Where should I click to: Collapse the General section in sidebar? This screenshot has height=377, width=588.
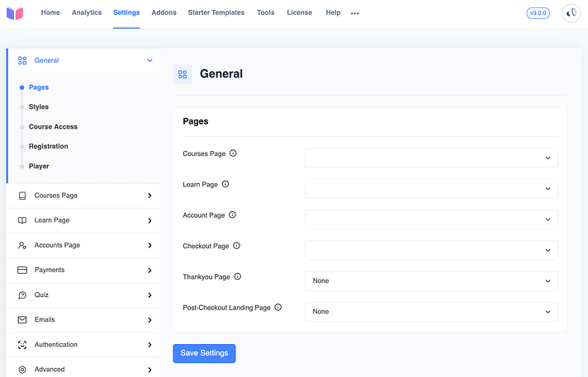pyautogui.click(x=149, y=60)
